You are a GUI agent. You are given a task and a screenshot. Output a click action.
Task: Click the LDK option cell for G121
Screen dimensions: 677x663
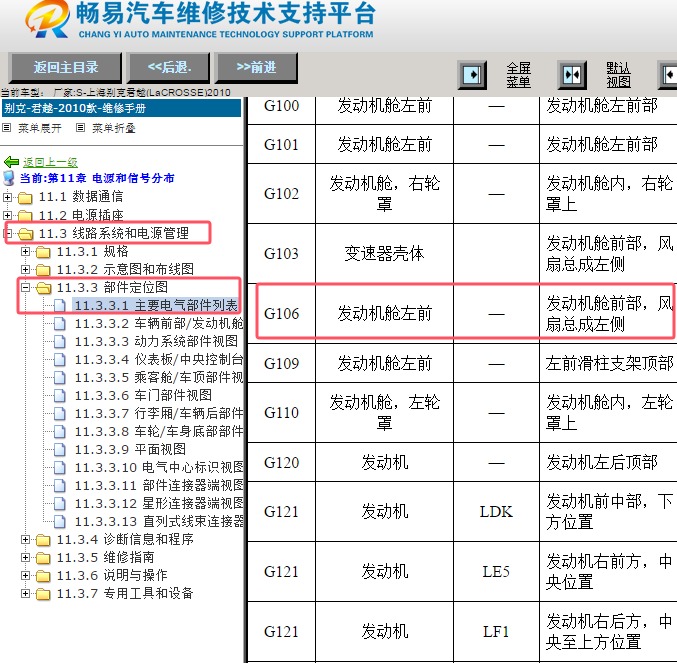(x=496, y=511)
